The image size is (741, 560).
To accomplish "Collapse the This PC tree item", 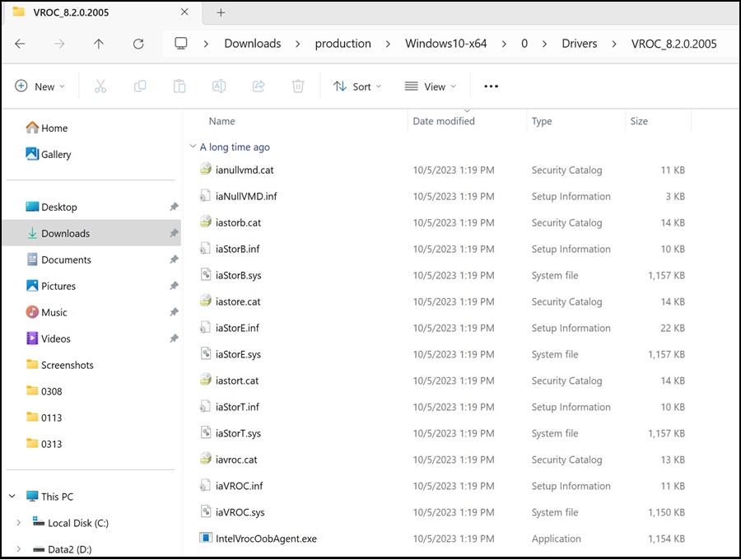I will 12,496.
